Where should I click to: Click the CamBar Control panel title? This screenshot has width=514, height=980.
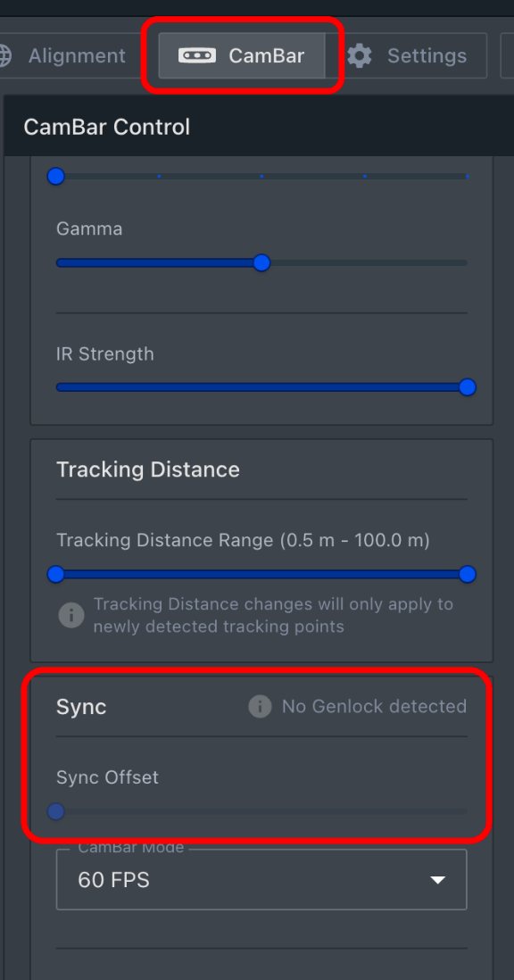107,126
